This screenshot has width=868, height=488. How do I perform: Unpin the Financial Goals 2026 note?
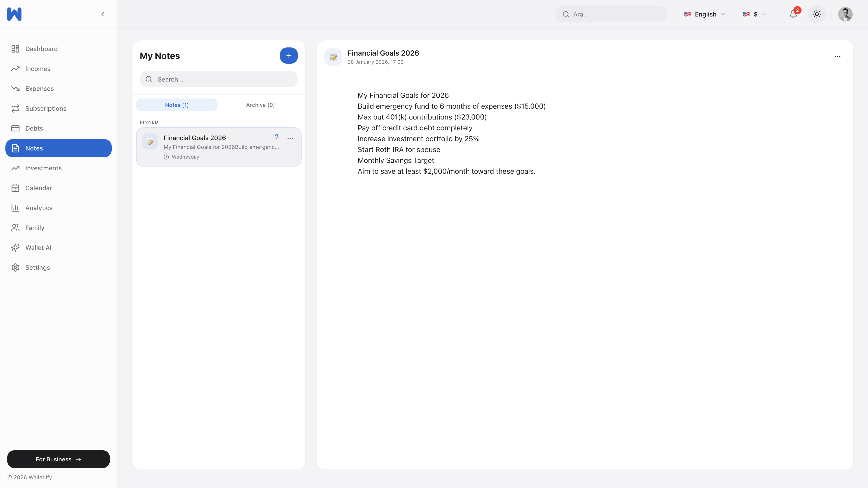point(276,137)
